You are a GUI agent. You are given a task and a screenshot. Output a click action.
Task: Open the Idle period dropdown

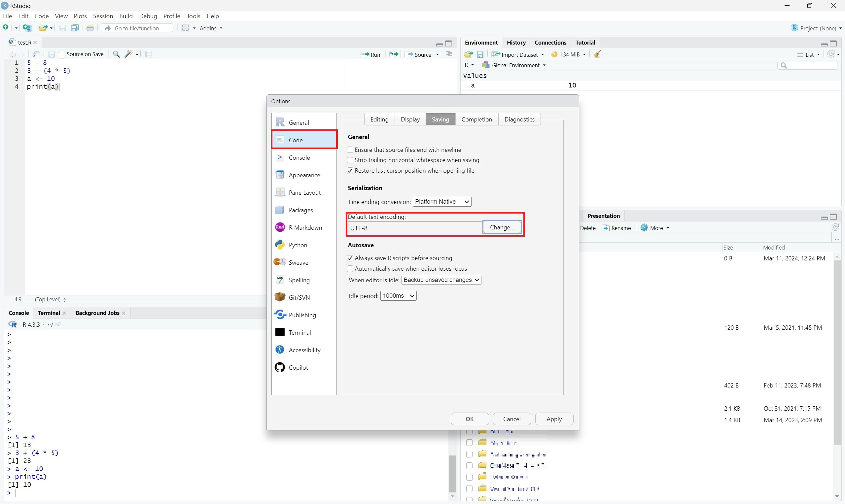point(398,295)
